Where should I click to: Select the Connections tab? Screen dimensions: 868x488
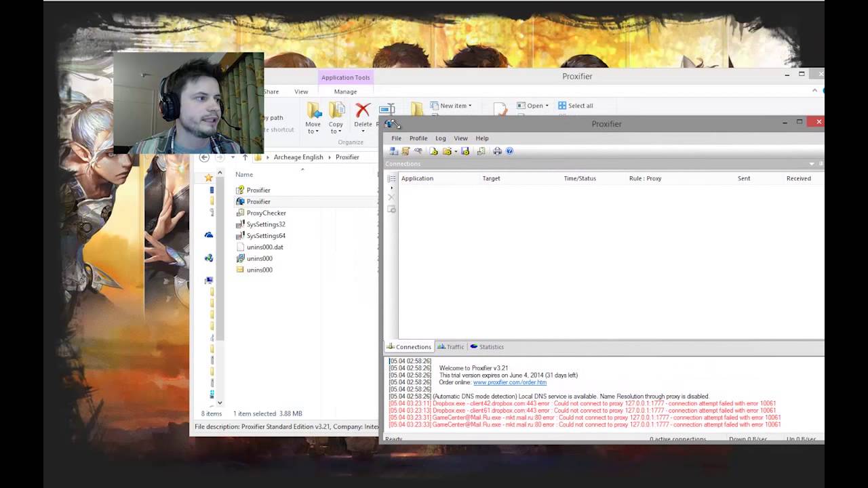(x=409, y=347)
